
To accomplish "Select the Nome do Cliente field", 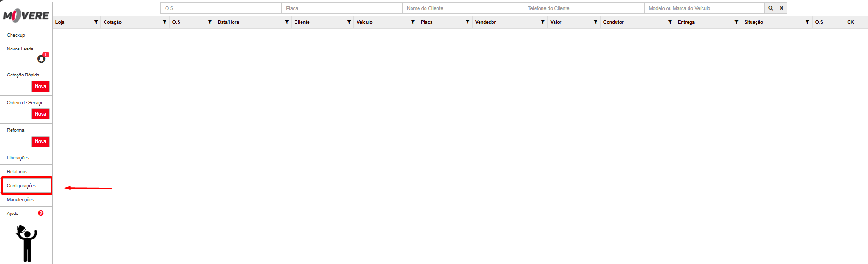I will coord(462,8).
